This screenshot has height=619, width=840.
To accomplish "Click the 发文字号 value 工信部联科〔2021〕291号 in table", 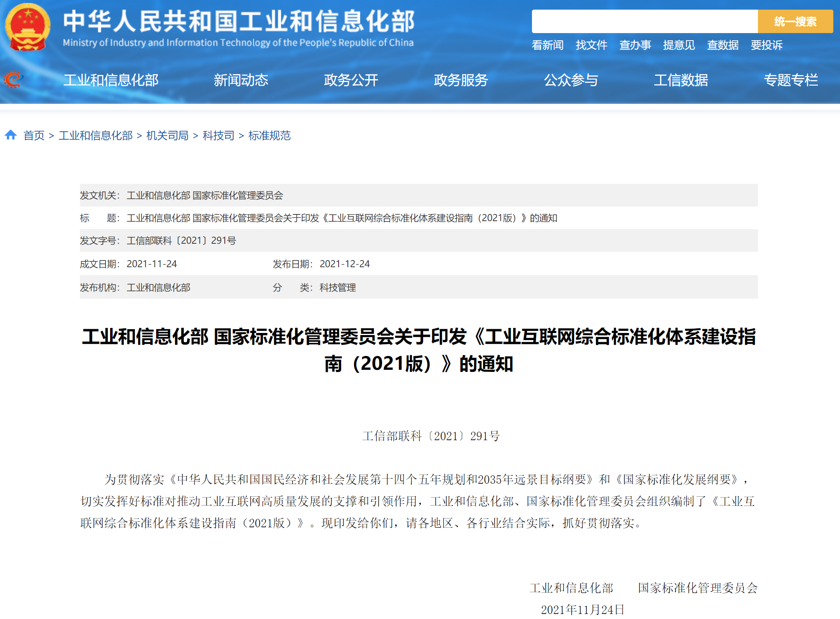I will (182, 240).
